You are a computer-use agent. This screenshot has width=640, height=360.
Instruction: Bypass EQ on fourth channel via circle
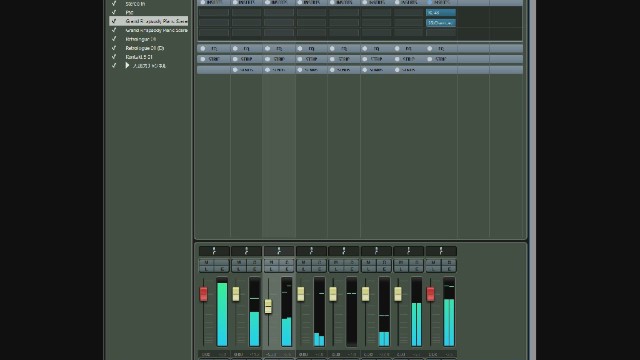click(300, 49)
